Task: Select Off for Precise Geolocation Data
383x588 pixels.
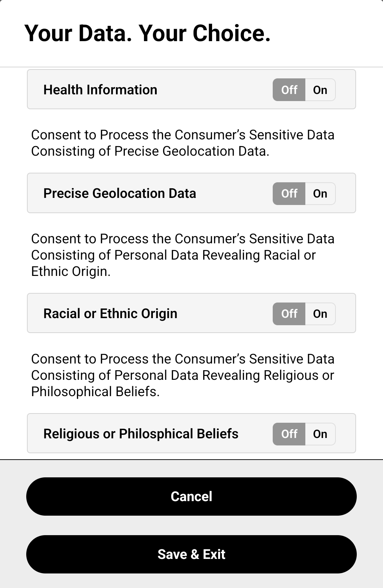Action: pos(289,194)
